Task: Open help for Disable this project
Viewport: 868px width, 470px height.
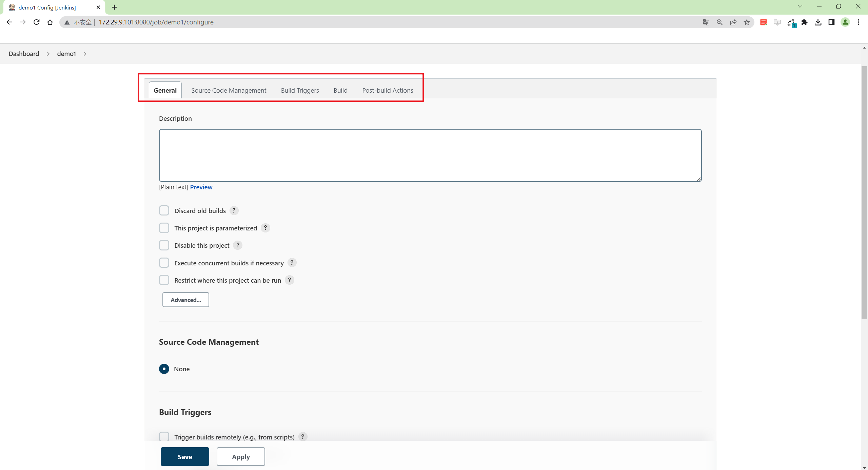Action: (238, 245)
